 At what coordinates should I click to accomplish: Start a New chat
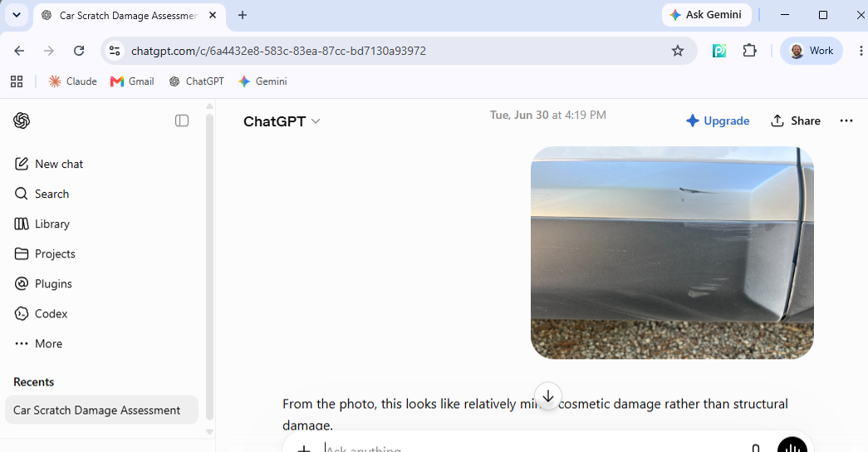coord(49,164)
